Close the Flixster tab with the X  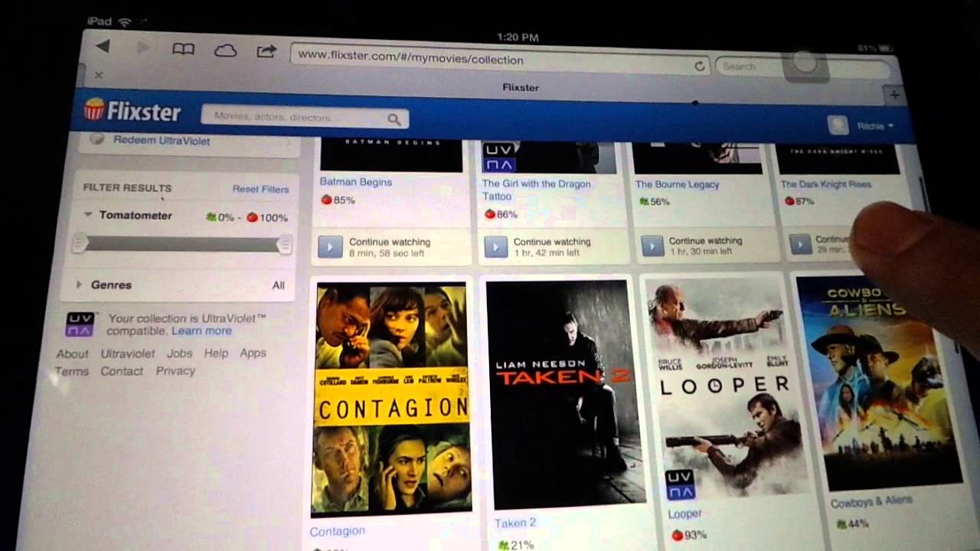(99, 74)
